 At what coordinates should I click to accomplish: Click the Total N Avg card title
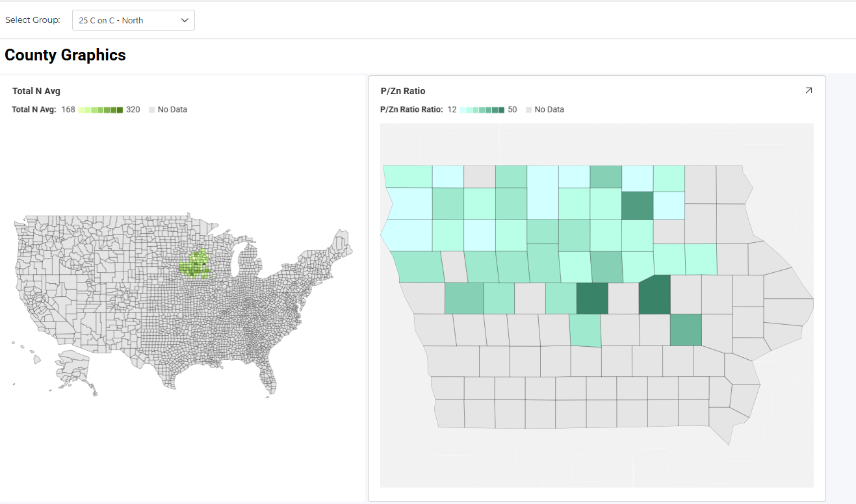[x=36, y=91]
